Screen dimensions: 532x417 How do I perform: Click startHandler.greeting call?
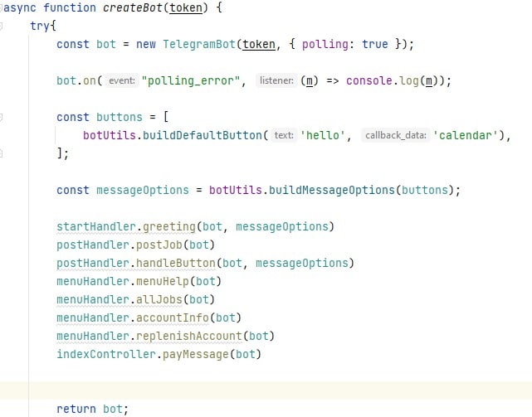click(126, 226)
